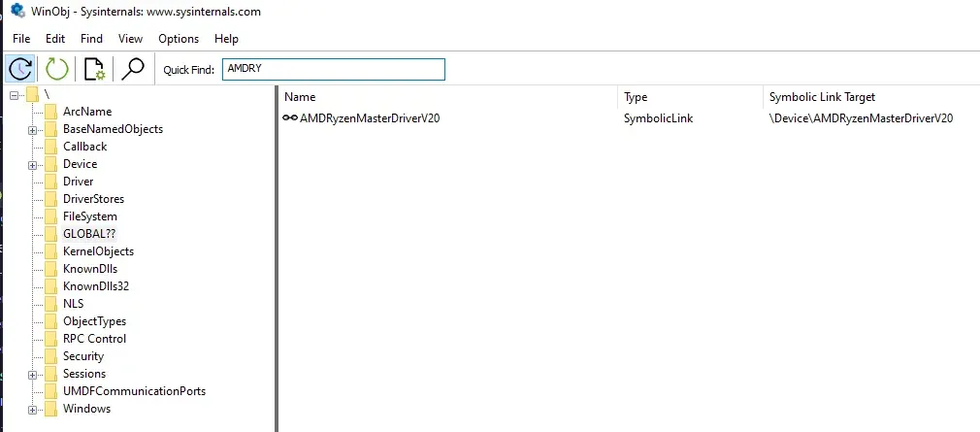The image size is (980, 432).
Task: Open the Properties document-gear toolbar icon
Action: coord(94,69)
